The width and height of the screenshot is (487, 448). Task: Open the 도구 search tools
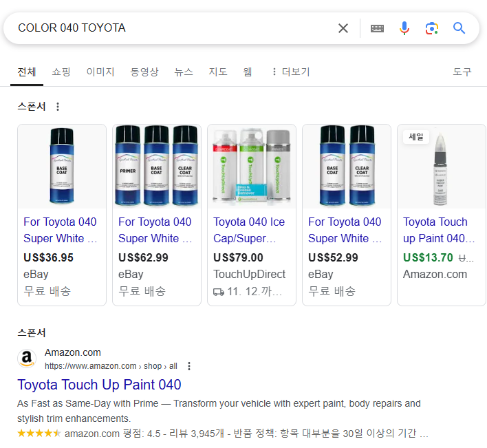tap(462, 72)
